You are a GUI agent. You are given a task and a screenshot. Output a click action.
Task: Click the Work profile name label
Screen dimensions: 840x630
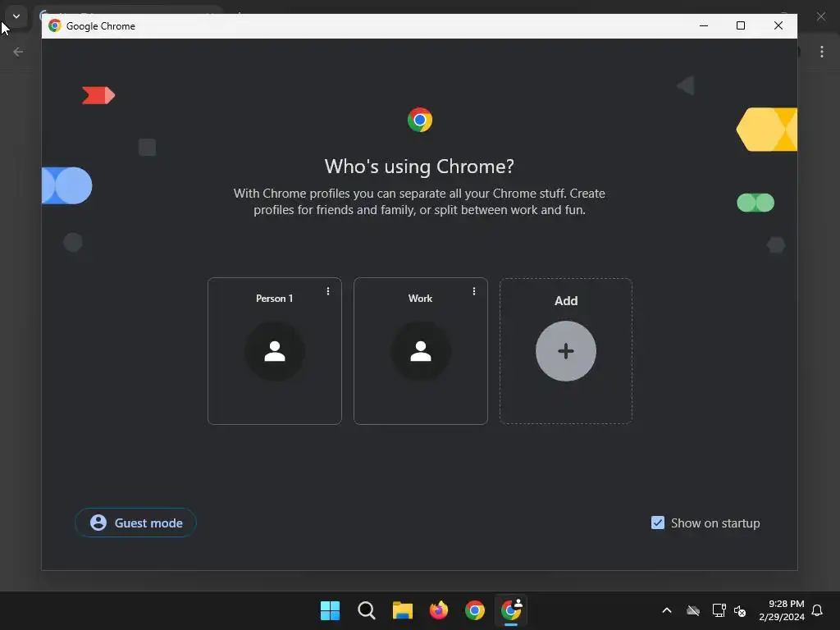point(420,299)
